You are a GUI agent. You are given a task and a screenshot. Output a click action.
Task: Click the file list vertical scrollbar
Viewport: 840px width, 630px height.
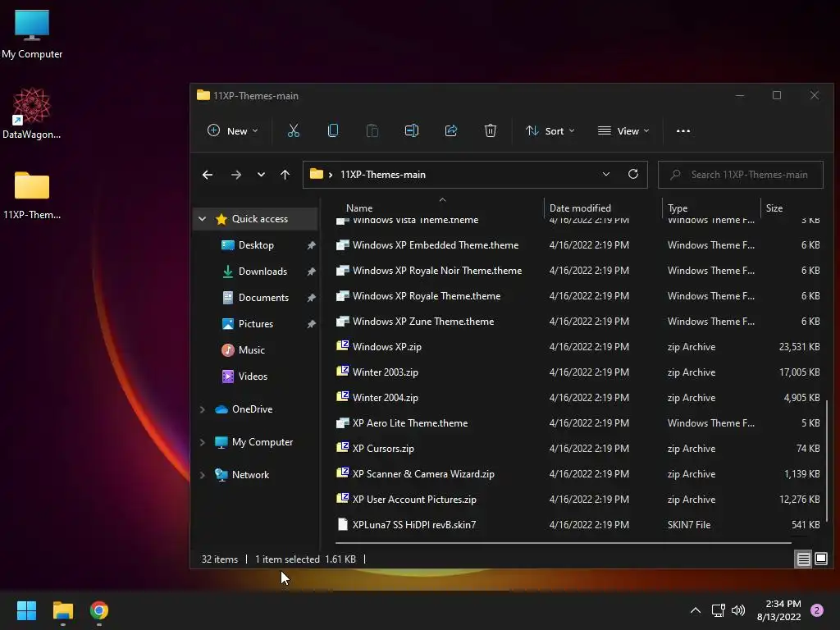[827, 461]
